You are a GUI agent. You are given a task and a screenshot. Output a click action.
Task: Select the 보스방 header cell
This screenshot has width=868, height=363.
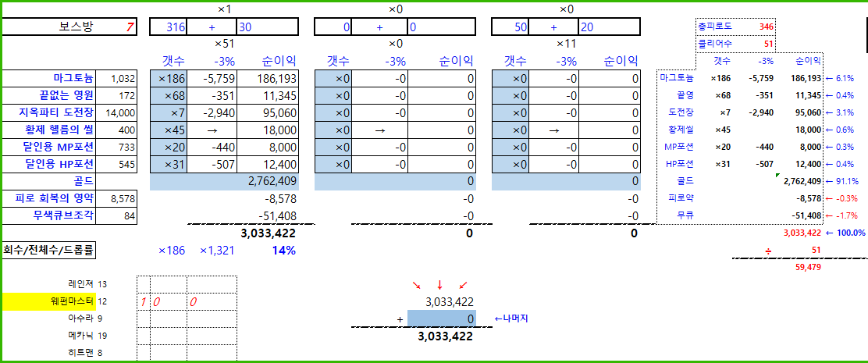coord(75,27)
